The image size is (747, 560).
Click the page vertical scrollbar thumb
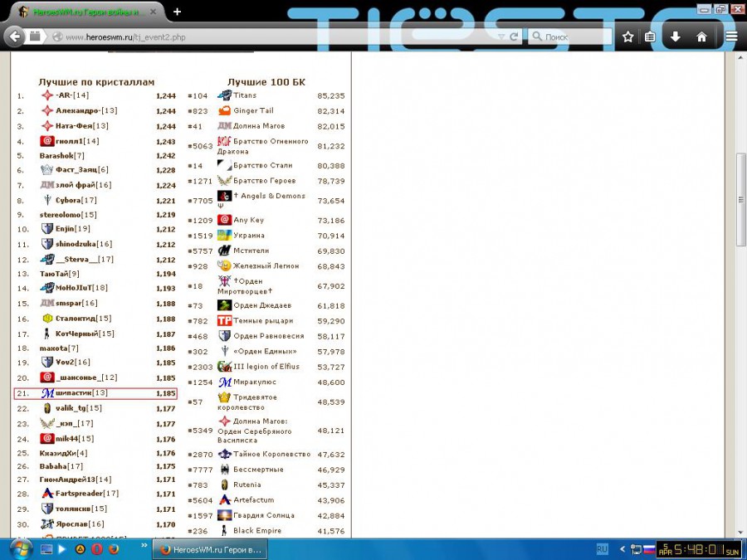pos(741,199)
